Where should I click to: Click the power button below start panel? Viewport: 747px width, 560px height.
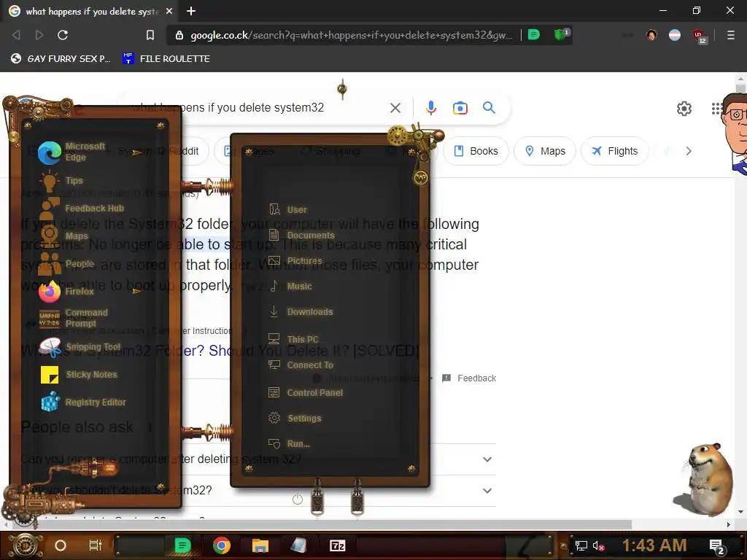coord(298,499)
